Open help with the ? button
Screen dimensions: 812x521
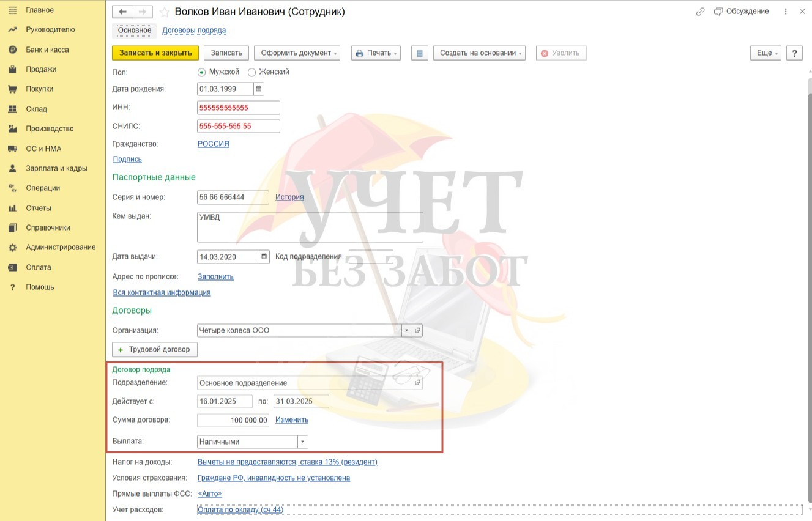point(794,53)
